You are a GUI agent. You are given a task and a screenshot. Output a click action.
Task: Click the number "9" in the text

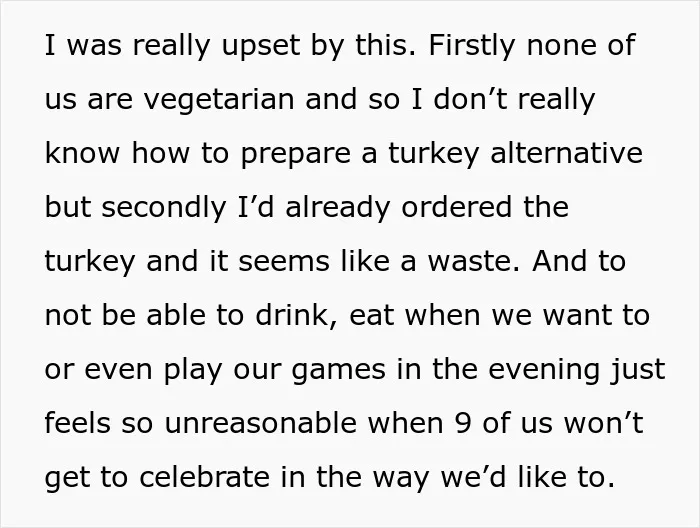point(464,423)
